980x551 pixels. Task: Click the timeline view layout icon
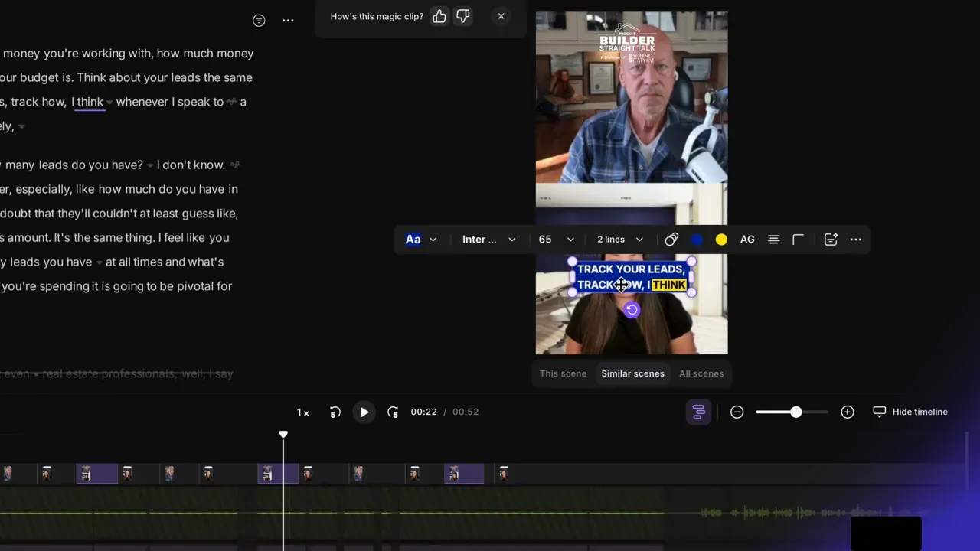point(698,412)
